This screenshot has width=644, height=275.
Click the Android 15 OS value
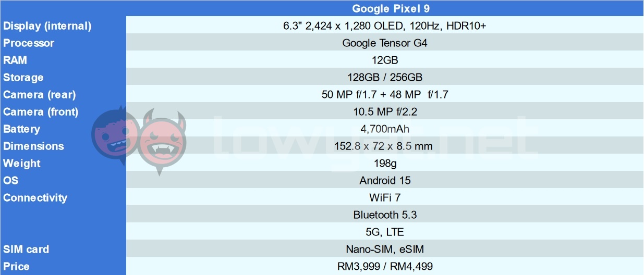pyautogui.click(x=384, y=180)
